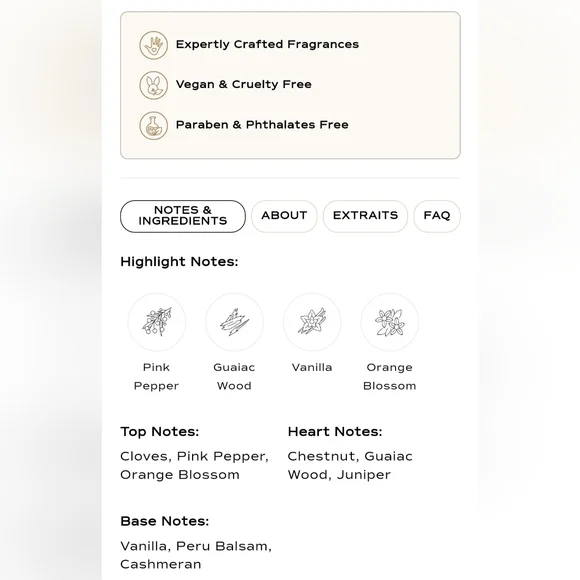Click the Pink Pepper note icon

click(x=157, y=322)
